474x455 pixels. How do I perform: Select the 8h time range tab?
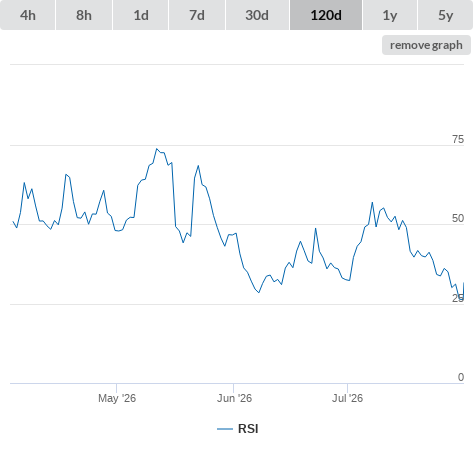84,15
